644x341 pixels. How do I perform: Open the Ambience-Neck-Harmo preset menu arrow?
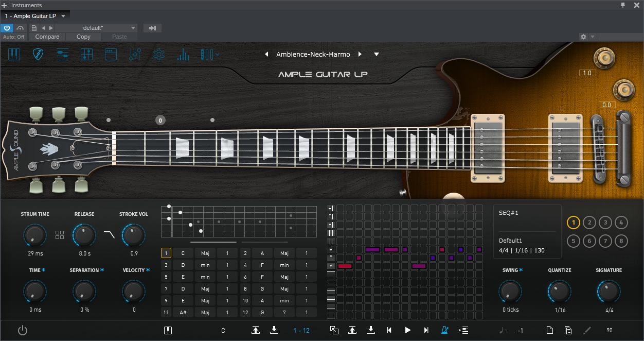click(x=377, y=54)
